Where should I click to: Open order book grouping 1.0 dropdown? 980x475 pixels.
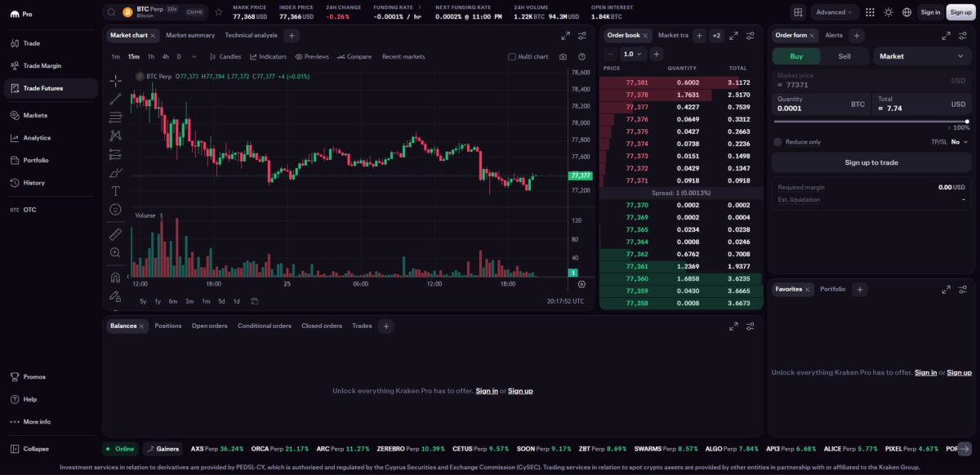coord(633,54)
